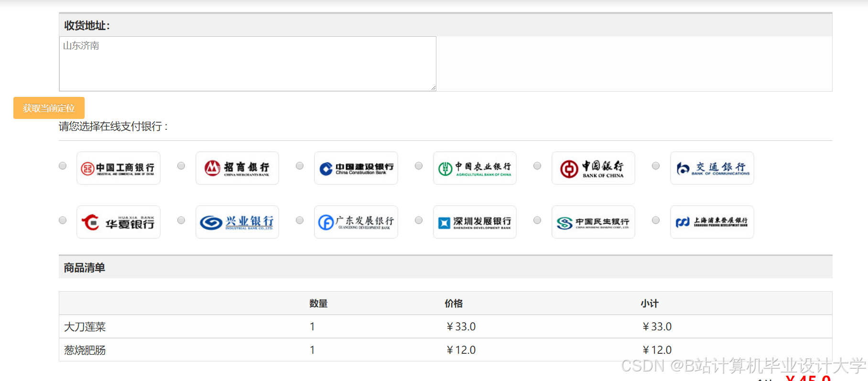
Task: Click the 大刀莲菜 item name
Action: [x=85, y=327]
